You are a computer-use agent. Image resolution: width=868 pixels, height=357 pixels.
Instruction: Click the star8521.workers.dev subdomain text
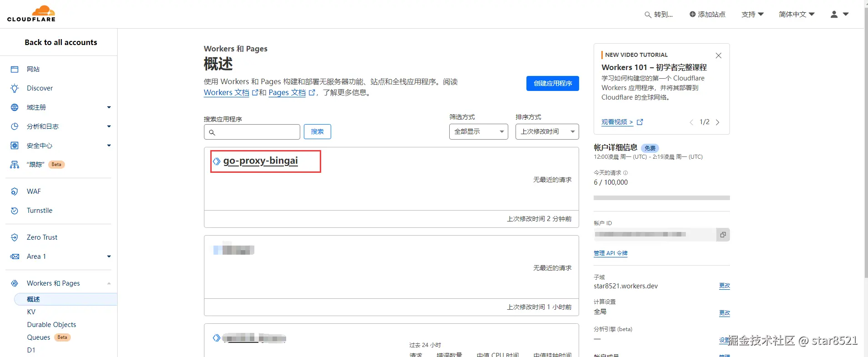[x=626, y=286]
